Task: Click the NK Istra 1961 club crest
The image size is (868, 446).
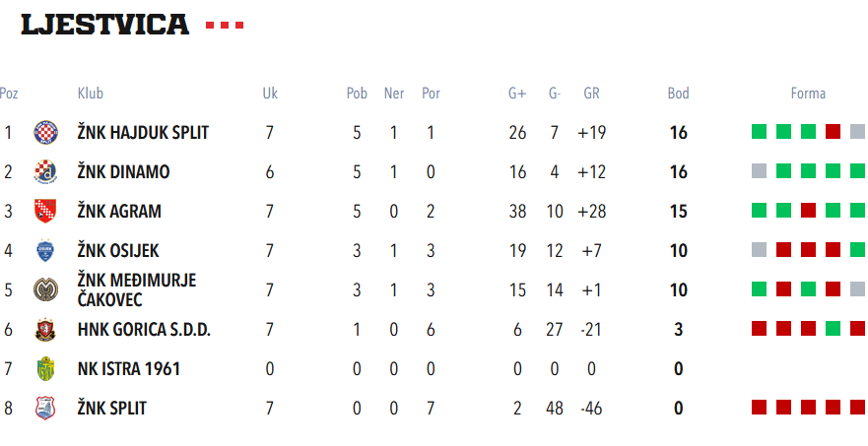Action: [x=45, y=369]
